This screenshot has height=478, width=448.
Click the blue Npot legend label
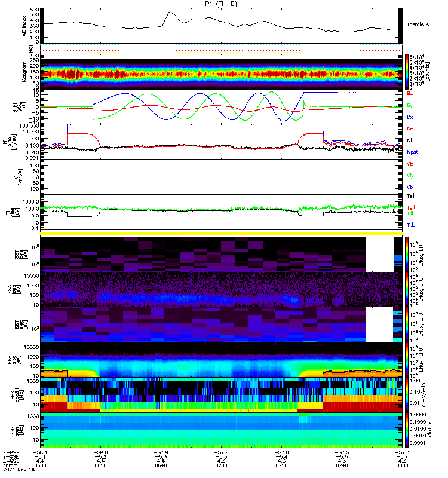click(412, 152)
